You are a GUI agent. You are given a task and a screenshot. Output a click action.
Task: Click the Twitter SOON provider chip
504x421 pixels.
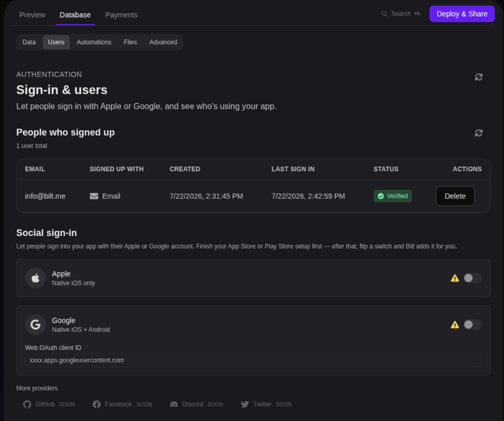tap(266, 404)
